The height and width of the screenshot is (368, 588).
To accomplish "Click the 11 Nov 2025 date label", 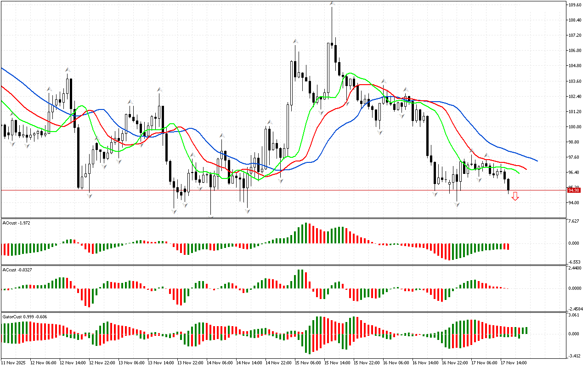I will pos(15,363).
